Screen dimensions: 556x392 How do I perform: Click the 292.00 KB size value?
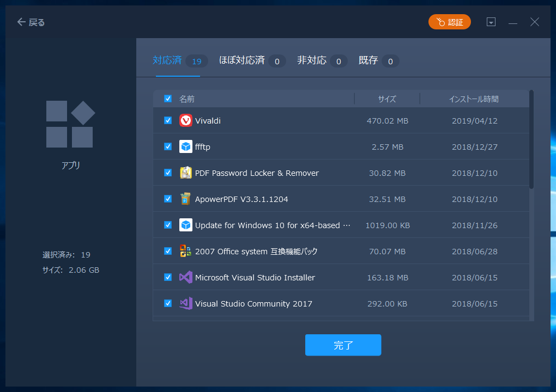(x=387, y=304)
